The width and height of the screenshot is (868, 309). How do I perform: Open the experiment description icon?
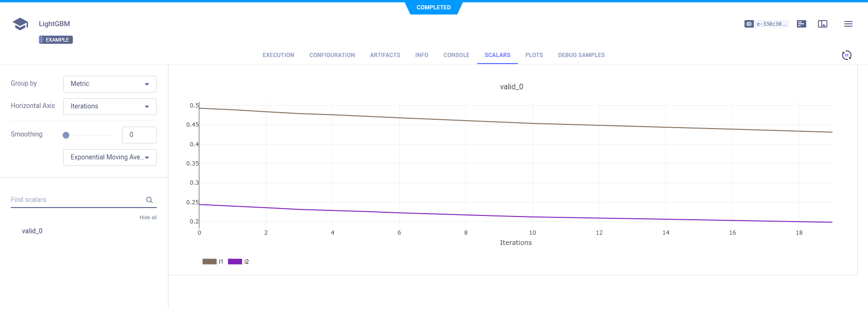(802, 24)
